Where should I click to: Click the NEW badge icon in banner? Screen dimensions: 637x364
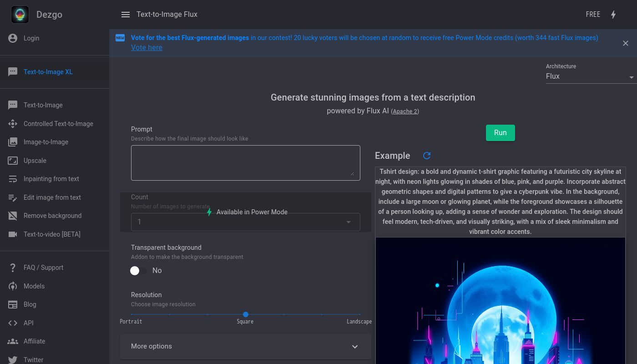[120, 38]
